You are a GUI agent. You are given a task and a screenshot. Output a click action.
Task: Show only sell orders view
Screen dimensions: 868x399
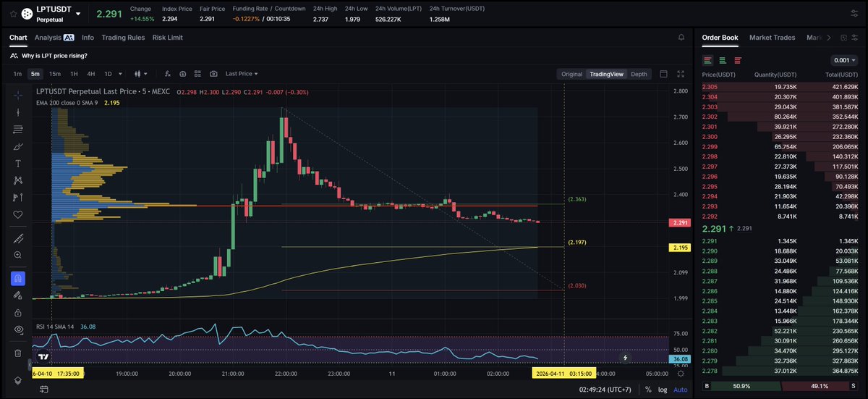point(738,60)
